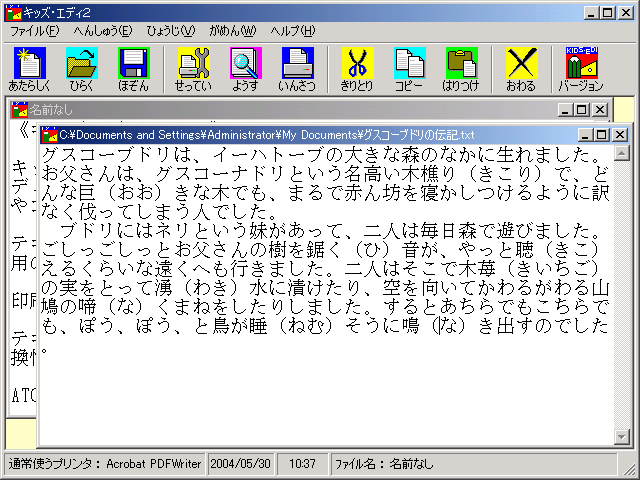Copy selection with コピー icon
Image resolution: width=640 pixels, height=480 pixels.
409,69
